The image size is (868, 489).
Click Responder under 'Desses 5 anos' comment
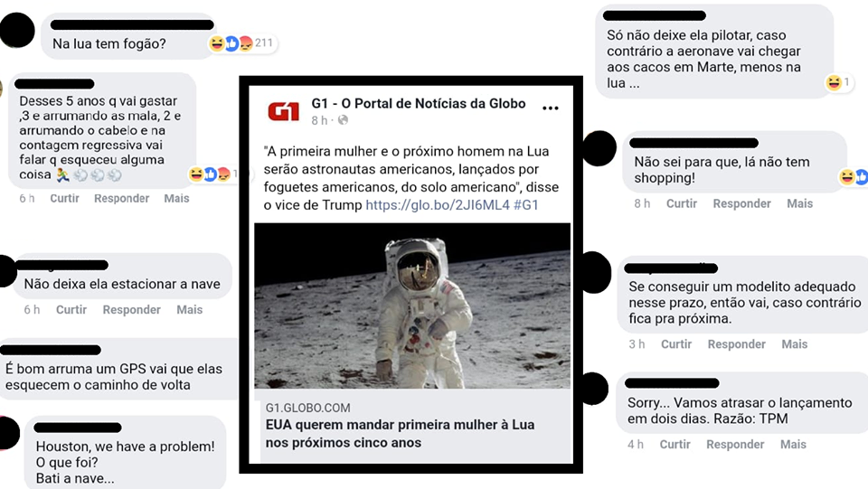[x=122, y=199]
